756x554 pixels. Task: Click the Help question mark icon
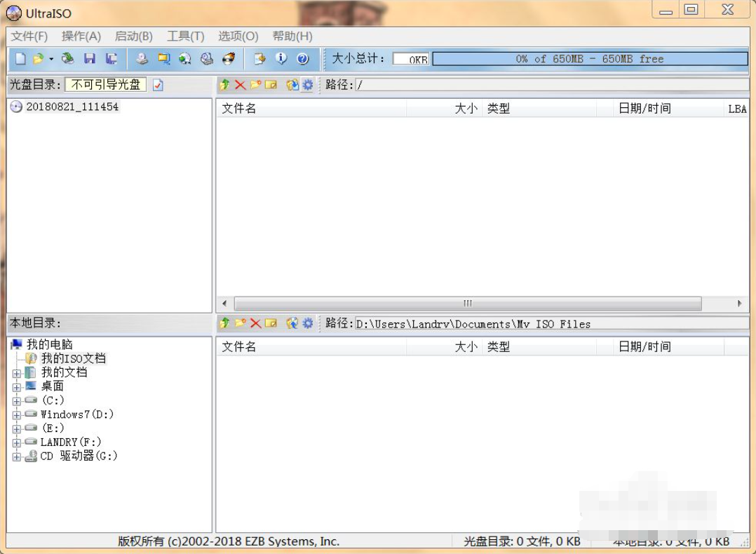pos(303,59)
